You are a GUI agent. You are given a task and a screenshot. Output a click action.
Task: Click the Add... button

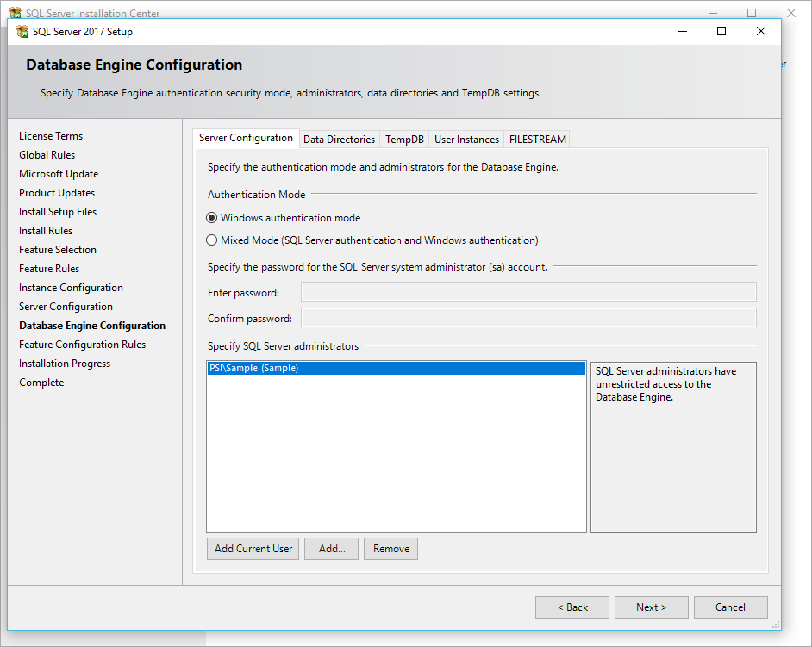(331, 549)
